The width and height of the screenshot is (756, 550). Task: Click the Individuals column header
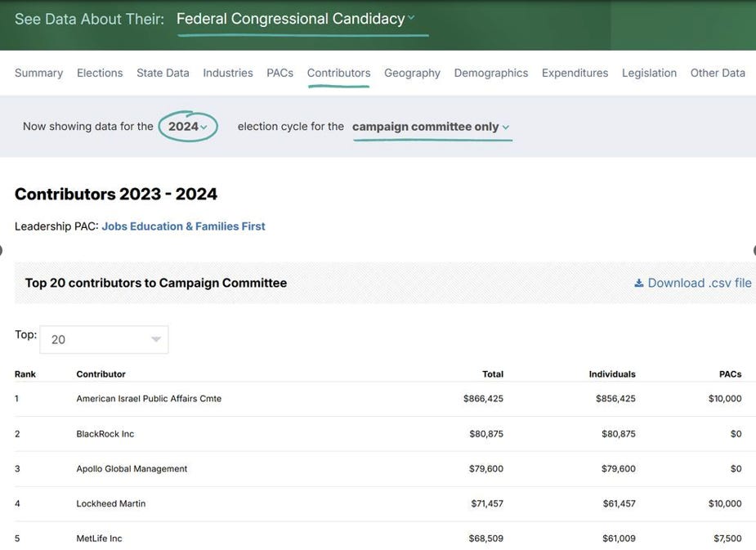pyautogui.click(x=612, y=374)
